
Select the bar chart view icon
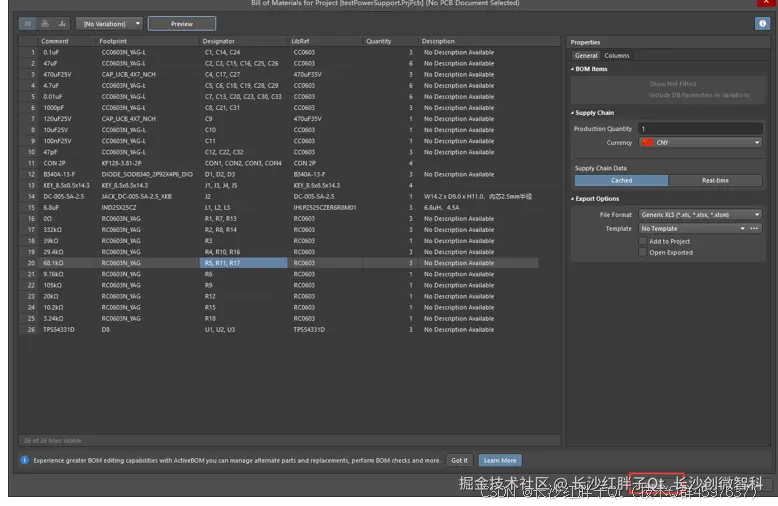tap(62, 23)
